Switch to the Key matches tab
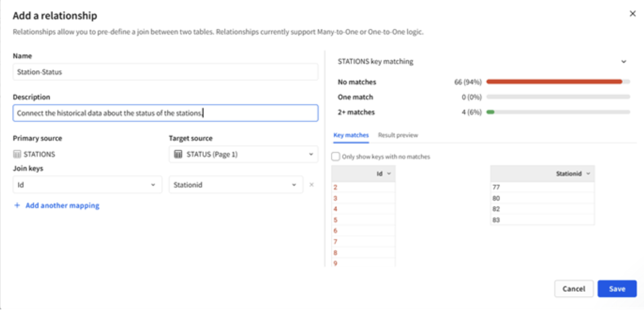 coord(351,135)
